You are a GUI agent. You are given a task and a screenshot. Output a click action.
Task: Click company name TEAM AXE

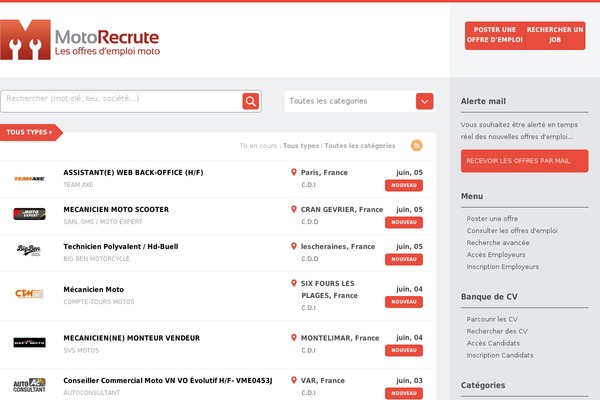pyautogui.click(x=78, y=185)
